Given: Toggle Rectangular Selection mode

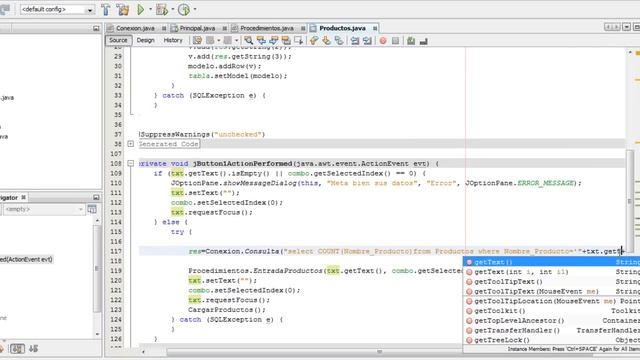Looking at the screenshot, I should click(x=299, y=40).
